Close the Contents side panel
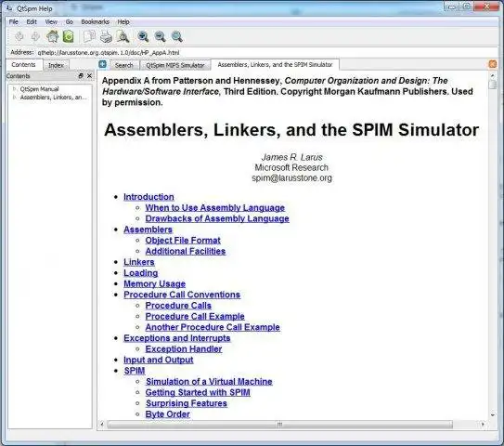The width and height of the screenshot is (504, 446). pyautogui.click(x=89, y=75)
